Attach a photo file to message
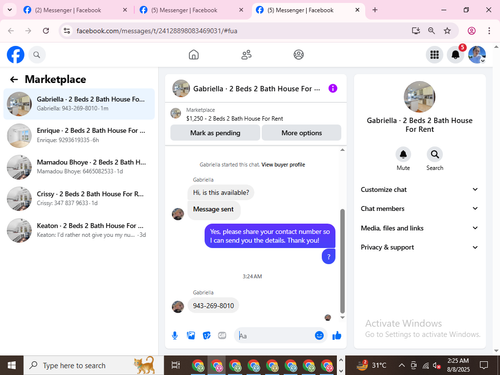 point(191,335)
